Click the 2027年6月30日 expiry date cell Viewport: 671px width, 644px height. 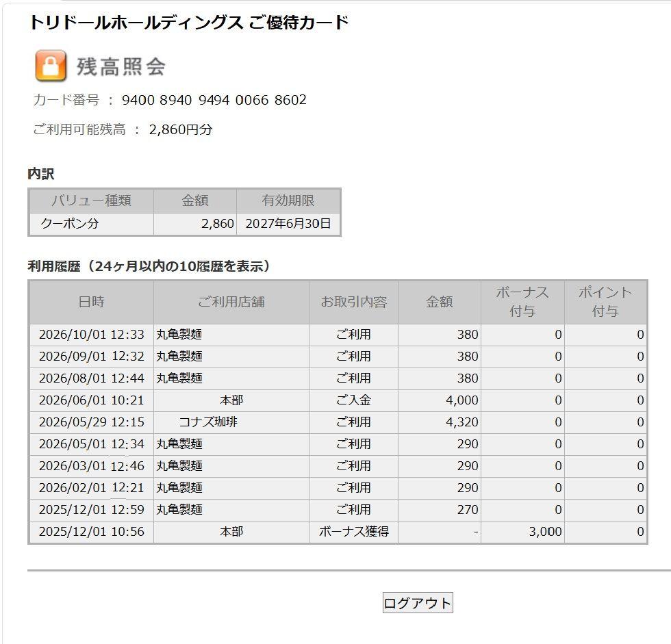(x=288, y=224)
